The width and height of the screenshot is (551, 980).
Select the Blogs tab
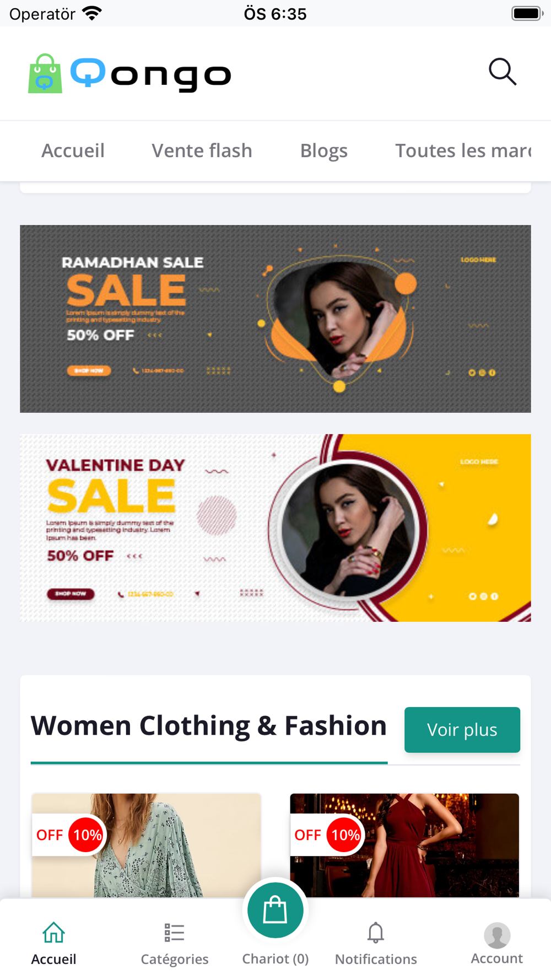(323, 150)
